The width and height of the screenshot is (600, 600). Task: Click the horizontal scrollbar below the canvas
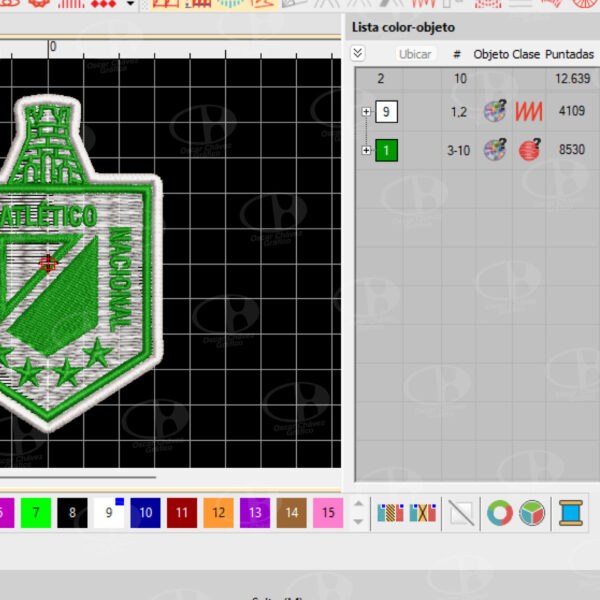(x=78, y=477)
